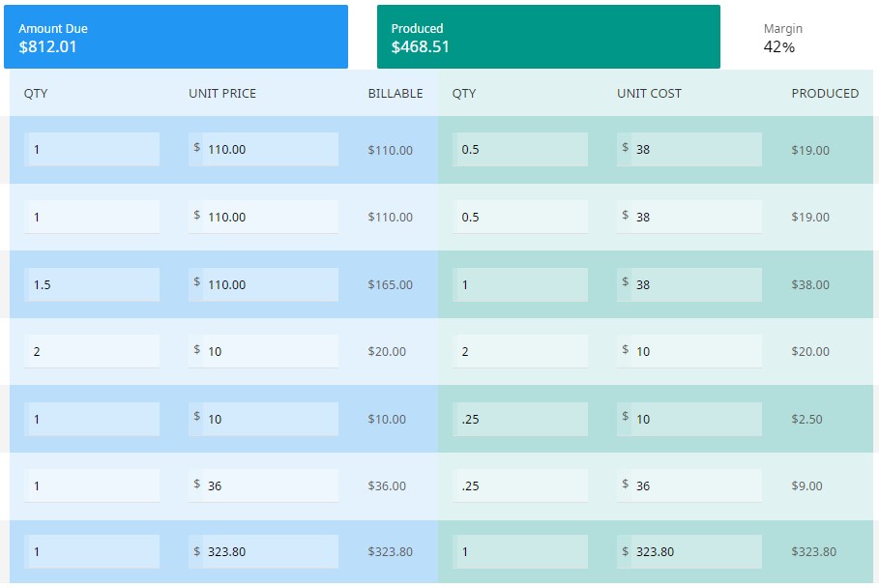Edit the cost quantity 1 beside unit cost 323.80
This screenshot has height=588, width=879.
pyautogui.click(x=520, y=551)
